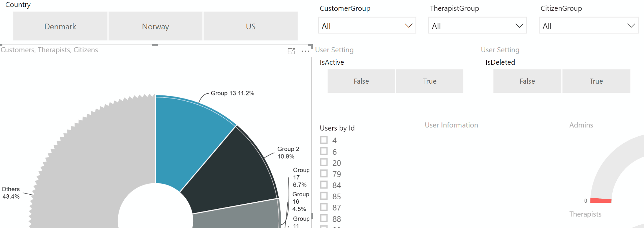The image size is (644, 228).
Task: Check user Id 6
Action: (324, 151)
